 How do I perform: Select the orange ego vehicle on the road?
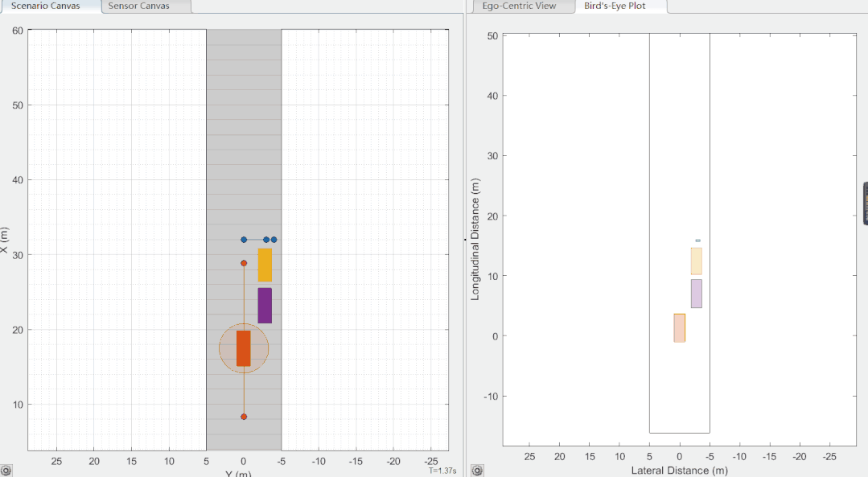click(x=244, y=348)
